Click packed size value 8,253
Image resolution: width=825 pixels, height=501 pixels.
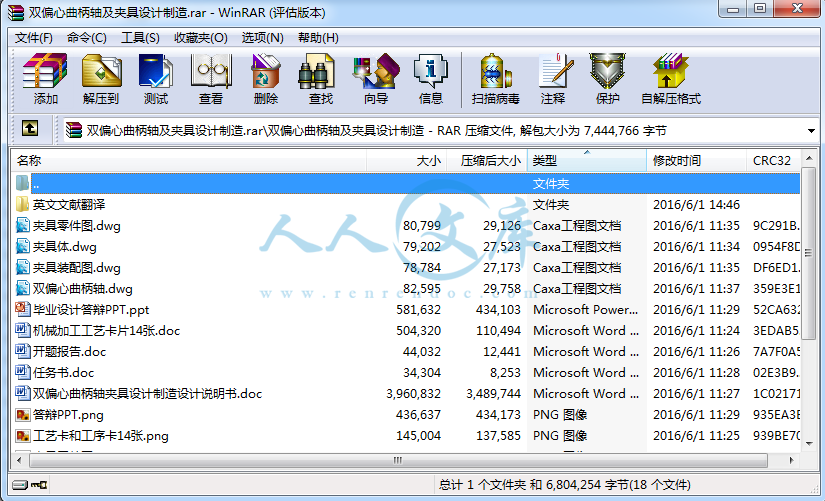coord(505,373)
